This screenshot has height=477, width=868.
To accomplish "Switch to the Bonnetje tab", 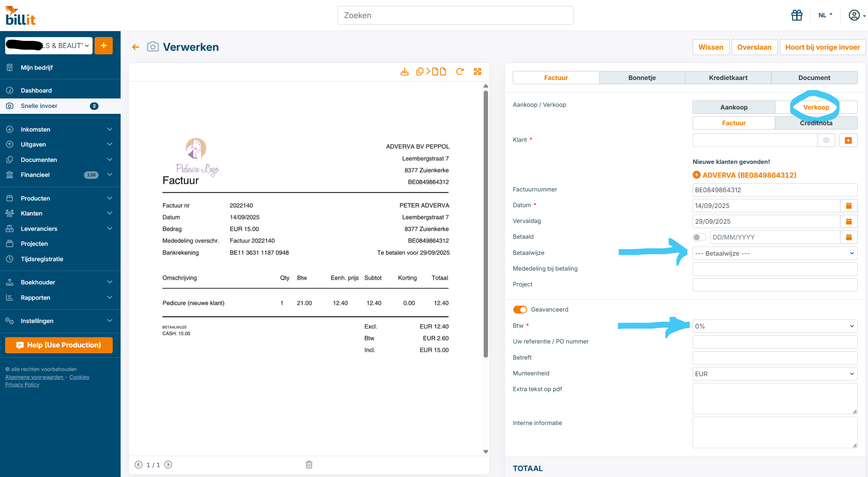I will (642, 78).
